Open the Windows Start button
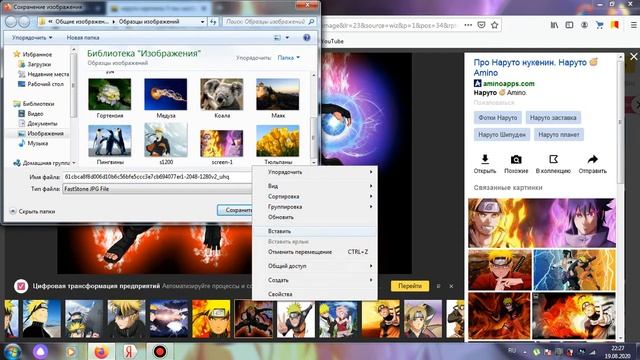640x360 pixels. [12, 351]
